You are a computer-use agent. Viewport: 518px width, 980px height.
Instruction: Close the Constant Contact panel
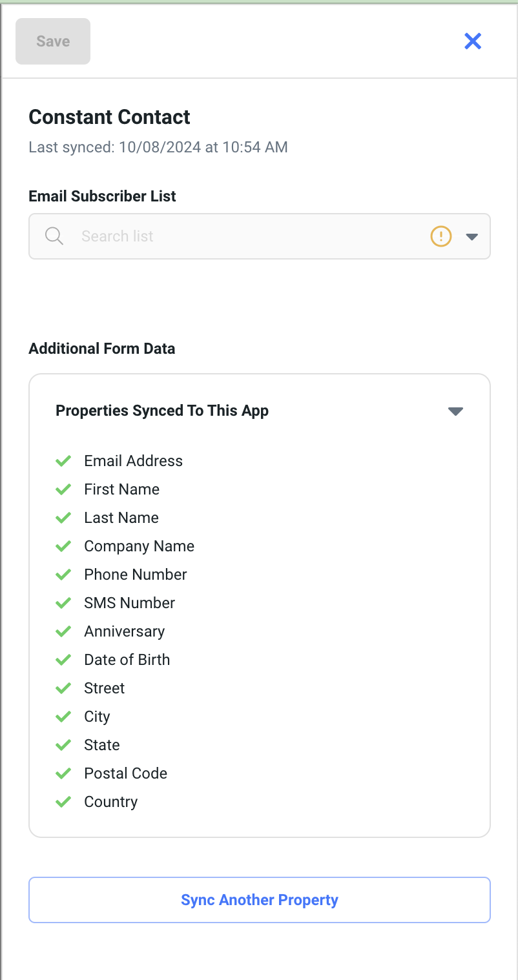tap(473, 41)
